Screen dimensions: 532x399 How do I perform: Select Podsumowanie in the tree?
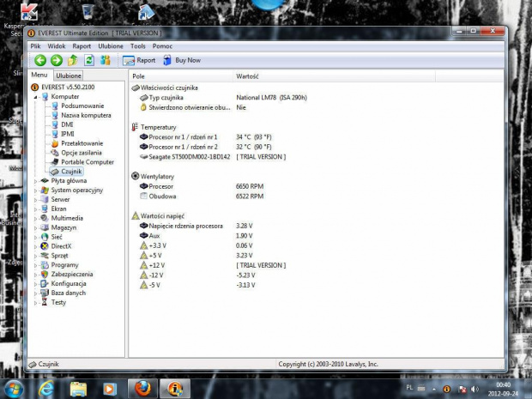click(82, 106)
